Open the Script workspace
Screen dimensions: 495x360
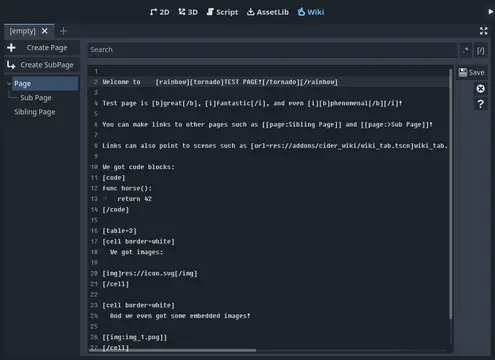(222, 12)
